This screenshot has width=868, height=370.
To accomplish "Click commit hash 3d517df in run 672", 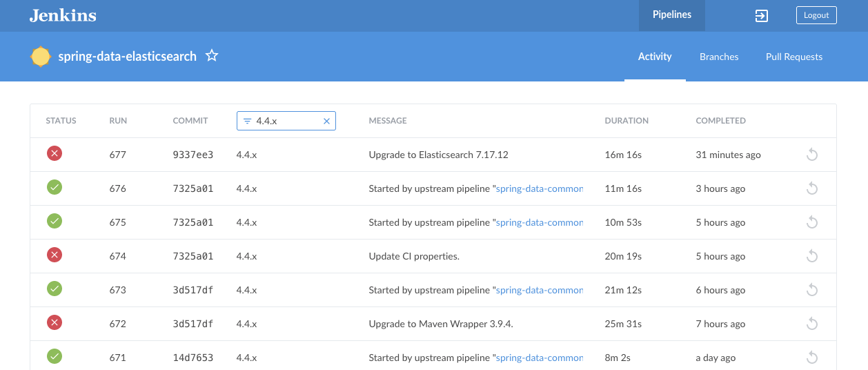I will click(x=193, y=324).
